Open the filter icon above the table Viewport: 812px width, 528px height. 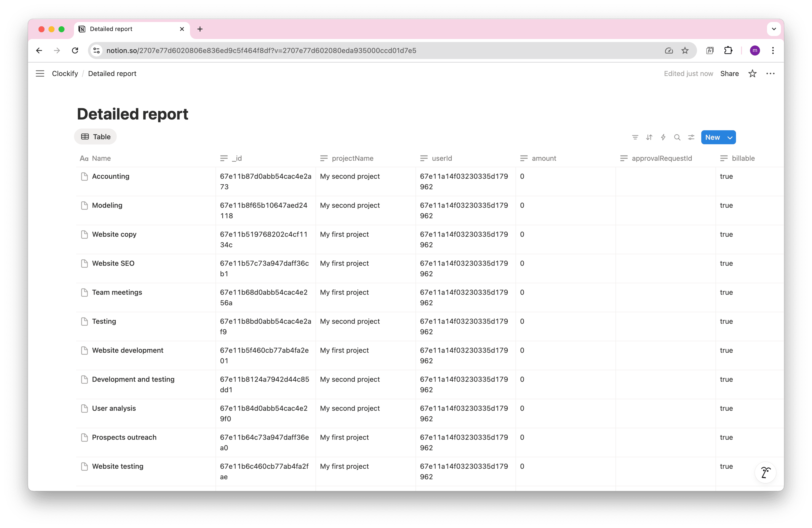[635, 137]
